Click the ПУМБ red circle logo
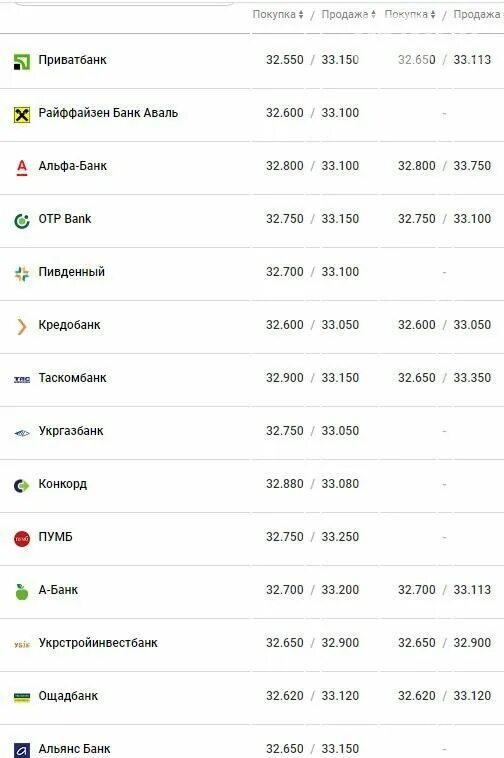Viewport: 504px width, 758px height. tap(22, 539)
